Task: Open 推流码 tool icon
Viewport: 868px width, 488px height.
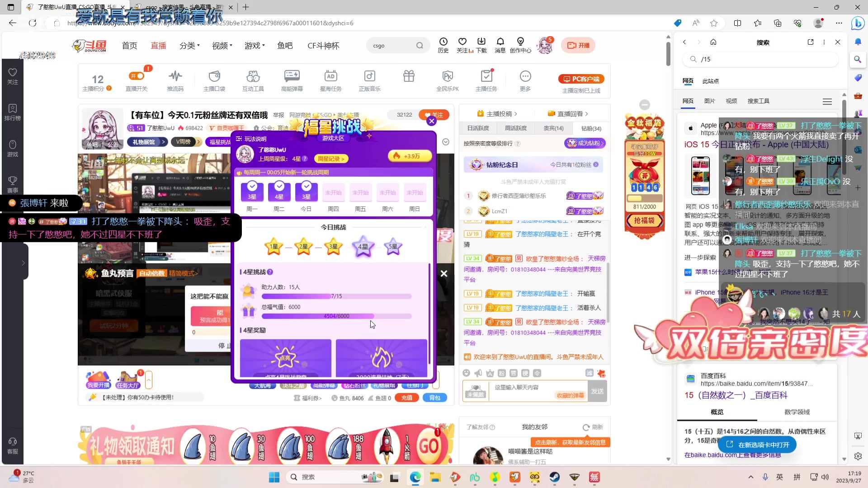Action: (x=175, y=81)
